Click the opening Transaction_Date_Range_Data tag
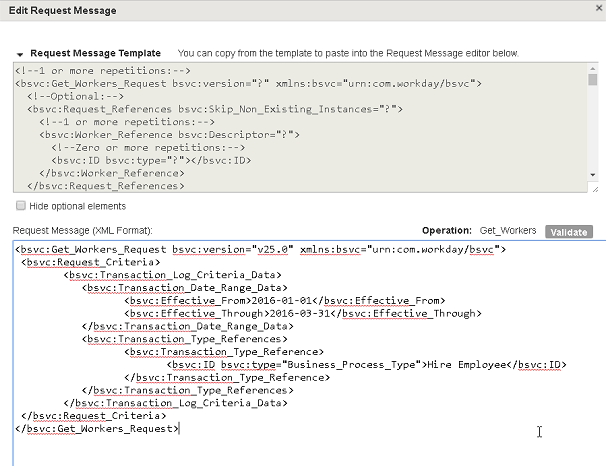 point(185,288)
